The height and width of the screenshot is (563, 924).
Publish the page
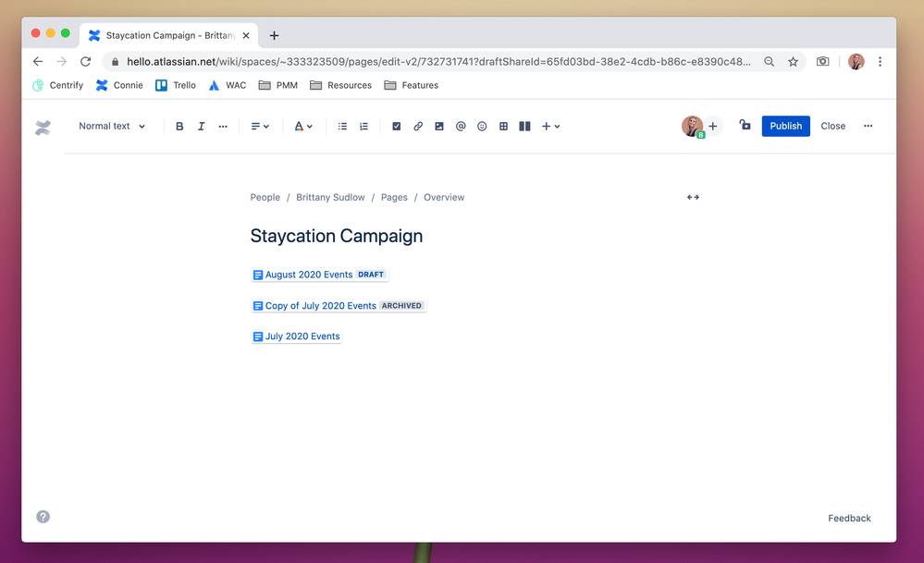pos(785,126)
